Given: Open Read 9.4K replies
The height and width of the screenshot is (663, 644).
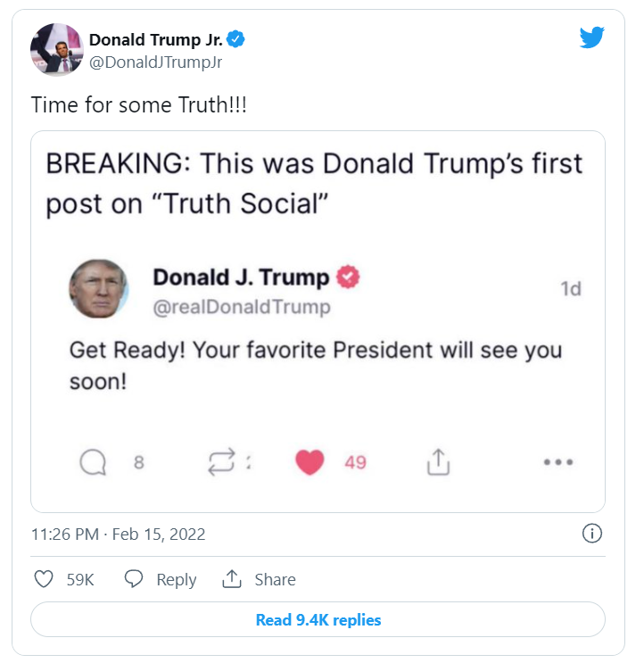Looking at the screenshot, I should coord(318,619).
